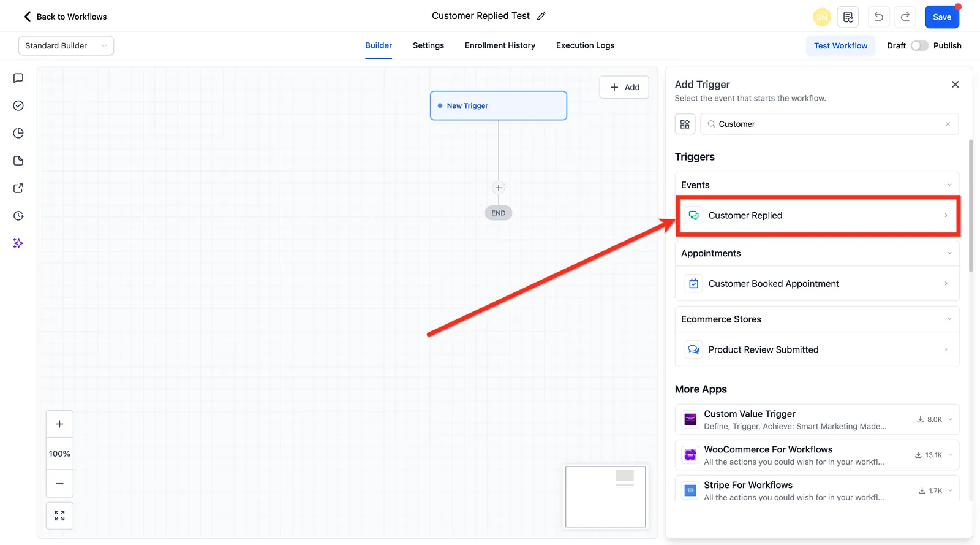The image size is (980, 545).
Task: Open the AI sparkle icon in sidebar
Action: coord(18,243)
